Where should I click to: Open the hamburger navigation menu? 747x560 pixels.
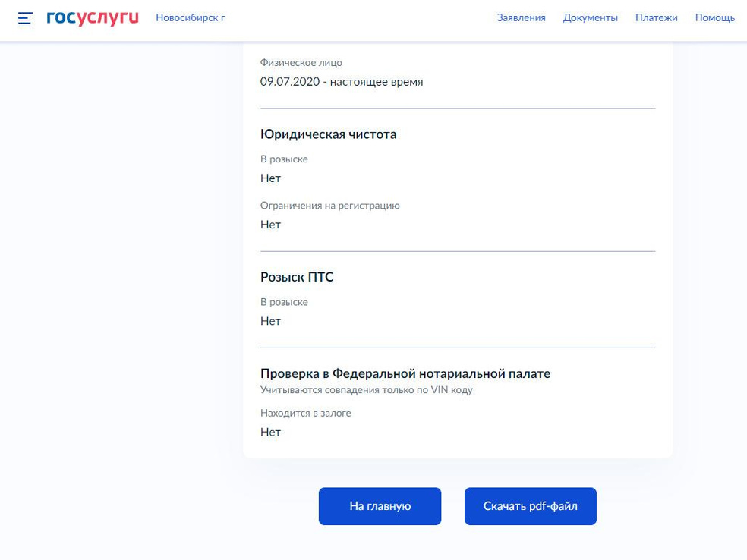tap(25, 18)
